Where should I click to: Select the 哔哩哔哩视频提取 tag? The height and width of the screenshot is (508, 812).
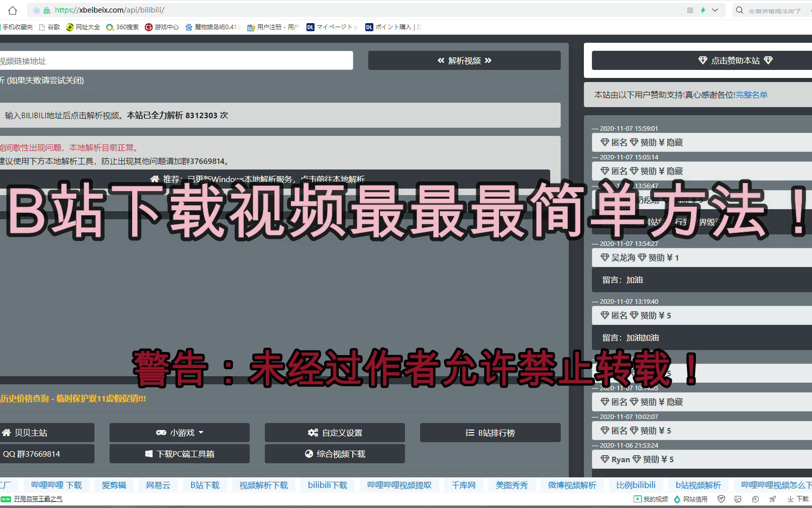click(399, 485)
